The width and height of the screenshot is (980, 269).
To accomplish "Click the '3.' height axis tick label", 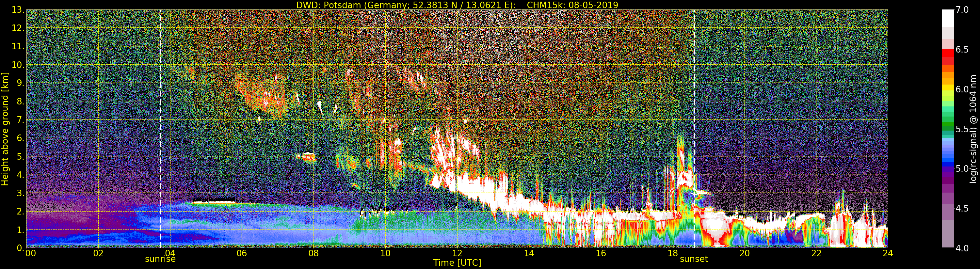I will 21,193.
